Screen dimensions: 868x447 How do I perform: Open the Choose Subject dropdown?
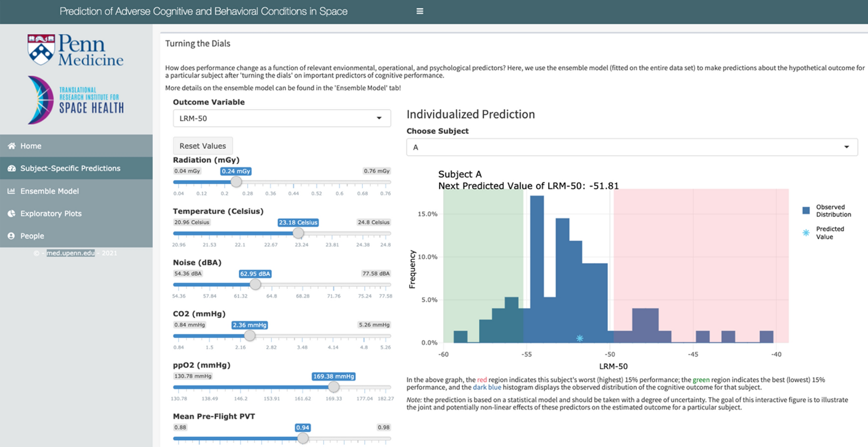pyautogui.click(x=632, y=147)
